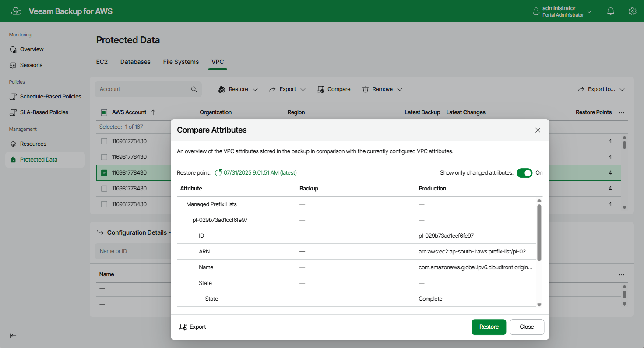Open the ellipsis menu in Configuration Details table

click(622, 274)
